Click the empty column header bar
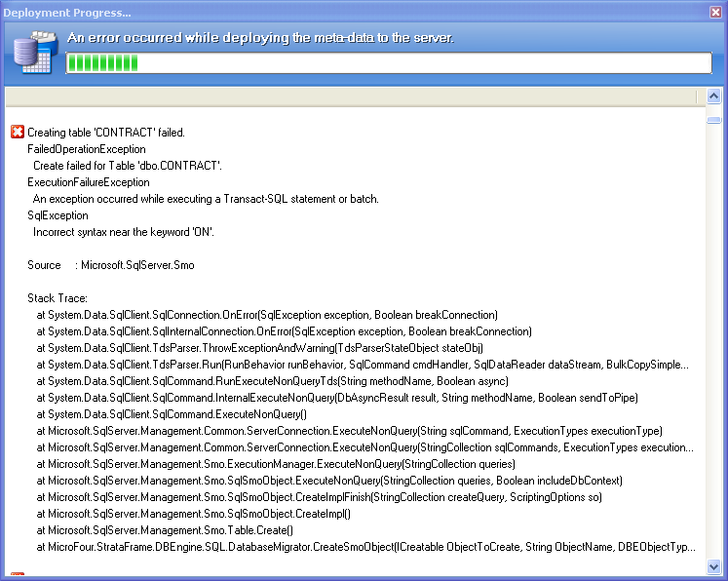Image resolution: width=728 pixels, height=581 pixels. click(x=351, y=97)
